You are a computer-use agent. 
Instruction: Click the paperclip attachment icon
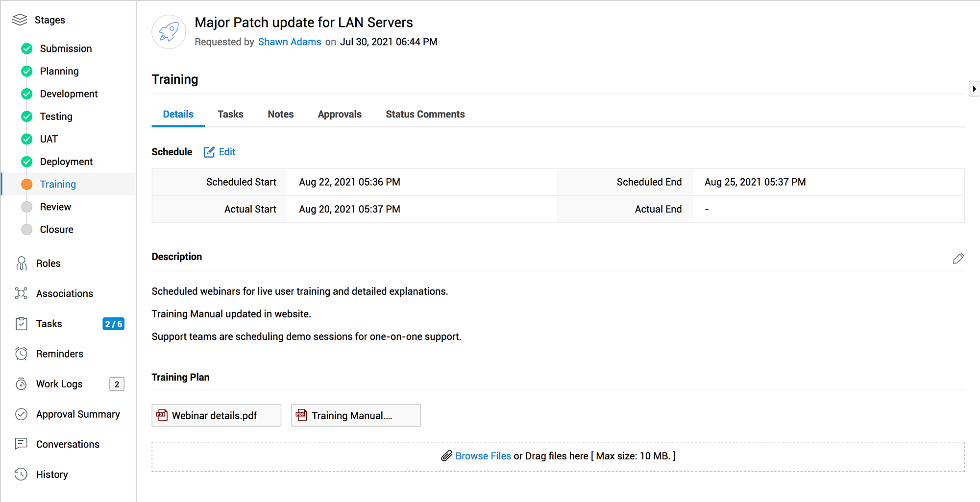pos(446,456)
